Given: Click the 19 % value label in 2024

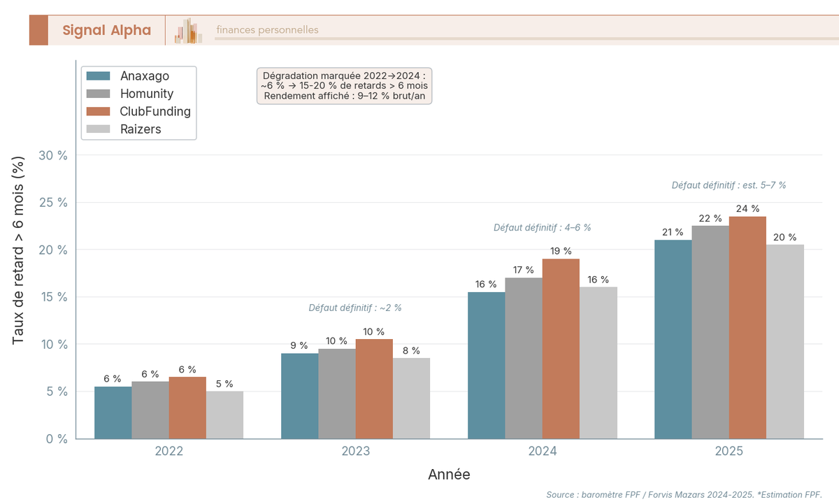Looking at the screenshot, I should click(561, 250).
